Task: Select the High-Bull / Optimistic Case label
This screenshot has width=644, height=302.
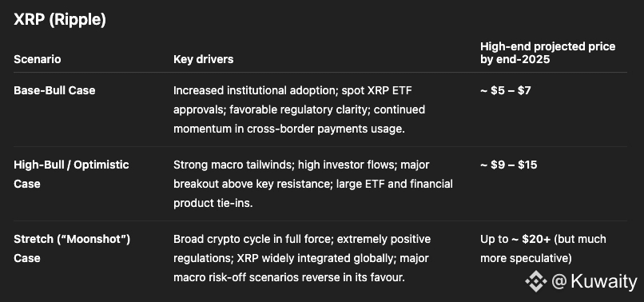Action: [71, 174]
